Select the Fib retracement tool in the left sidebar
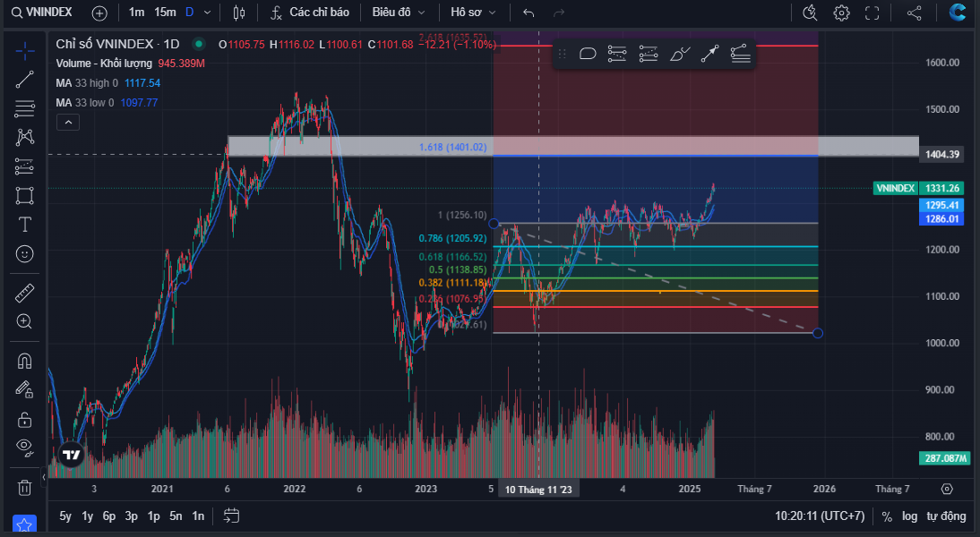This screenshot has width=980, height=537. 24,166
